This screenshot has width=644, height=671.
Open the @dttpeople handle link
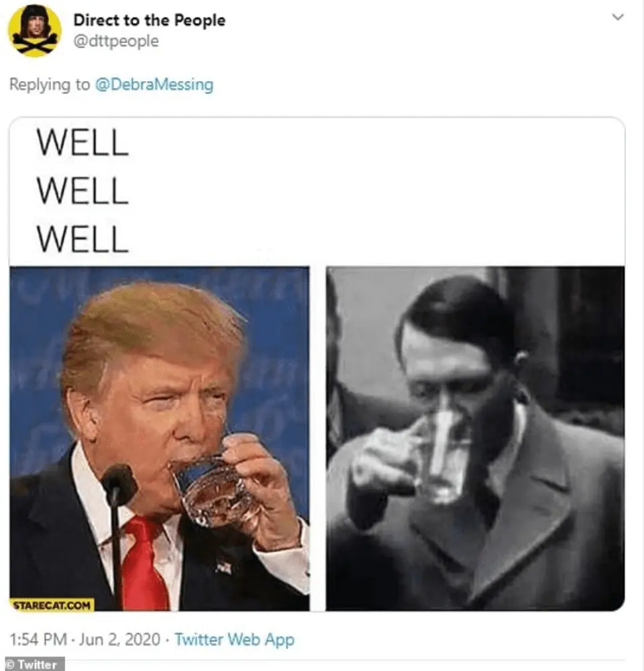point(116,41)
